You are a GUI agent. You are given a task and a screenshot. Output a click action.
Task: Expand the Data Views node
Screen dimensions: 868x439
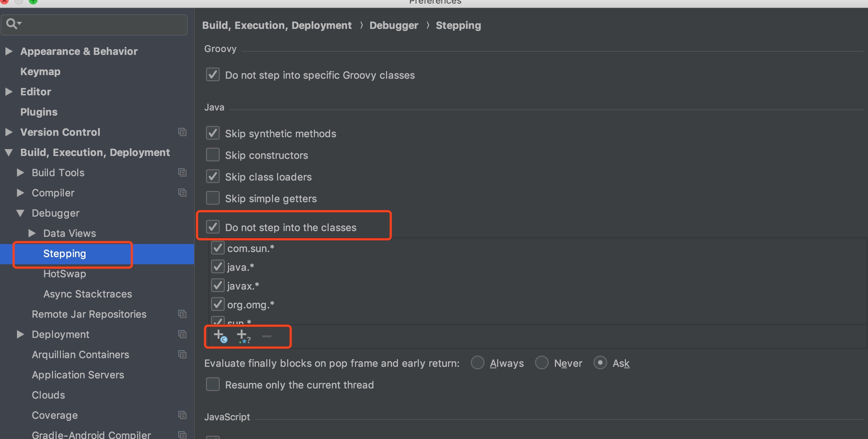[x=32, y=233]
